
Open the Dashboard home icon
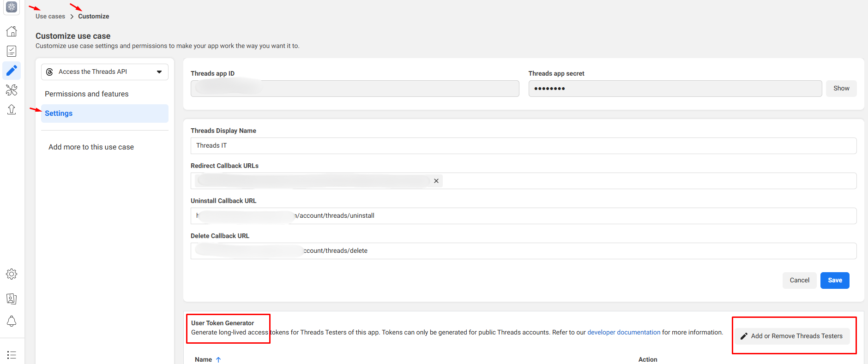coord(12,31)
